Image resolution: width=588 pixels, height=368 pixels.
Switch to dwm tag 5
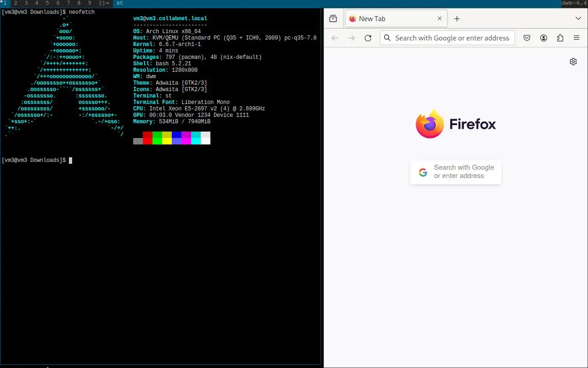pos(47,3)
